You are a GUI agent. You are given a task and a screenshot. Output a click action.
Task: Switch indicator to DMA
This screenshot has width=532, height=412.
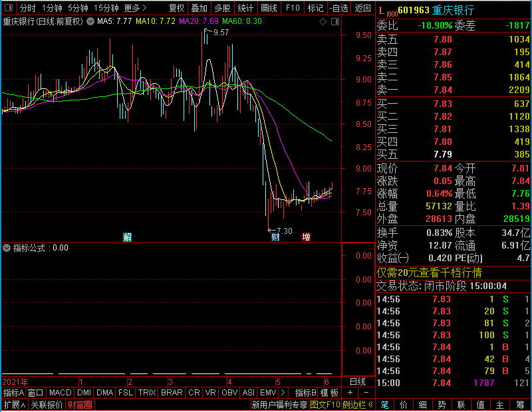click(x=104, y=393)
